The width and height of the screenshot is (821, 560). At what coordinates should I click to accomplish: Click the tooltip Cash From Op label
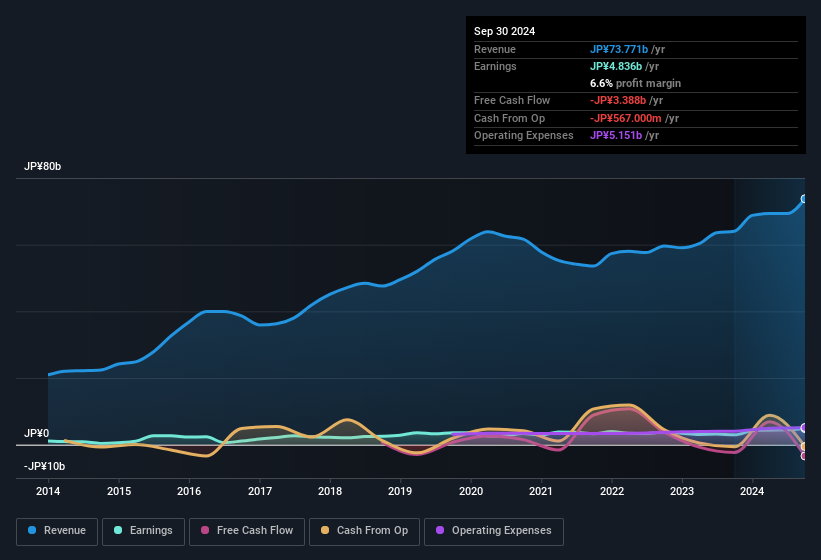[x=509, y=118]
